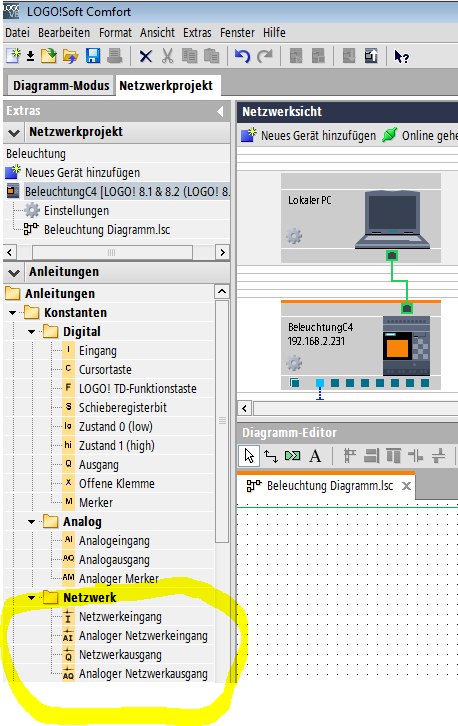Select Analoger Netzwerkausgang block

point(143,674)
